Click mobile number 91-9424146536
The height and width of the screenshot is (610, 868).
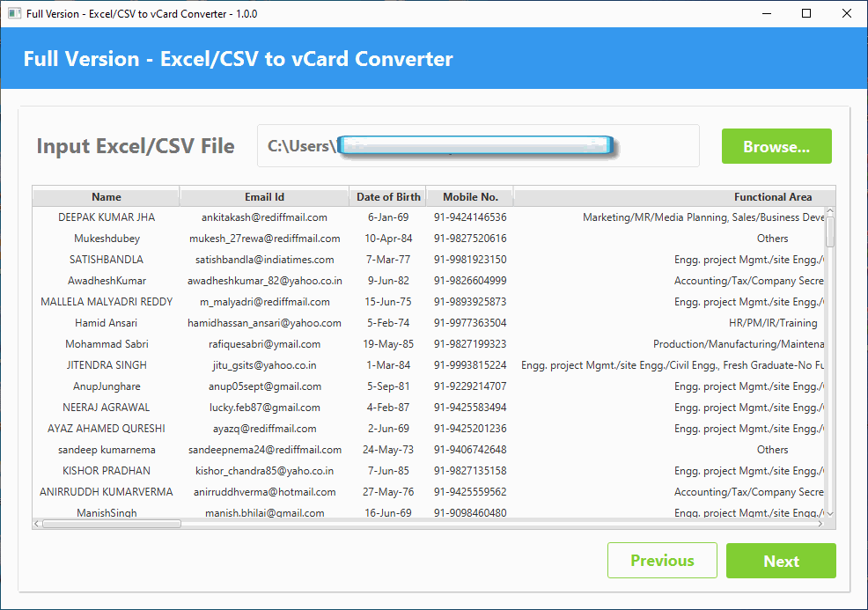pyautogui.click(x=470, y=217)
